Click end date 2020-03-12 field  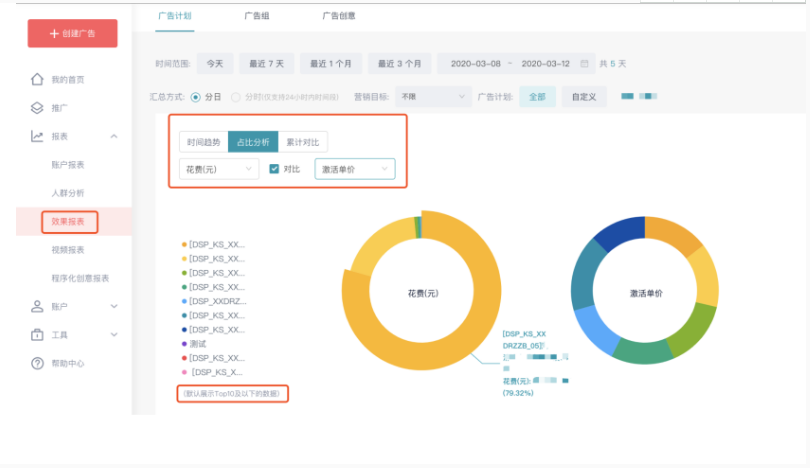(x=546, y=64)
